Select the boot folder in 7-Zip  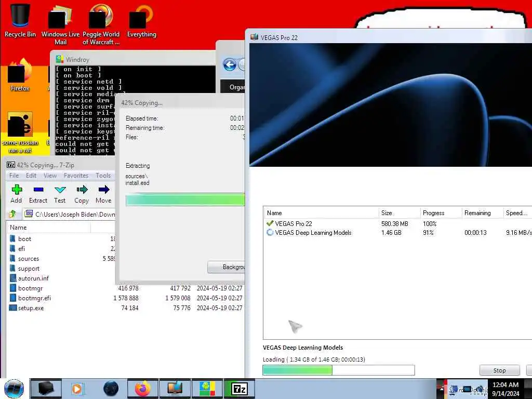point(24,239)
